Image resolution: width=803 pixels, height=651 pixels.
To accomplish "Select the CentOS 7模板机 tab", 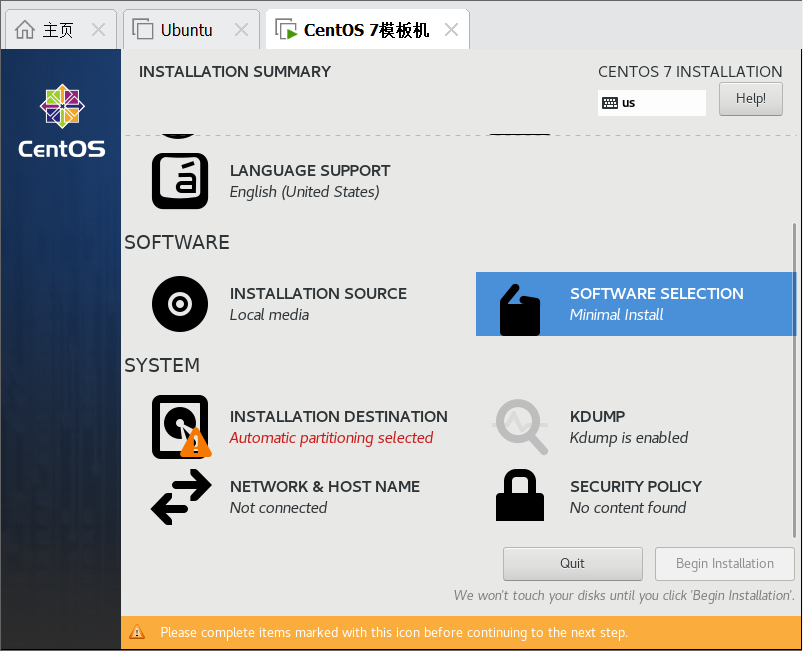I will pos(367,30).
